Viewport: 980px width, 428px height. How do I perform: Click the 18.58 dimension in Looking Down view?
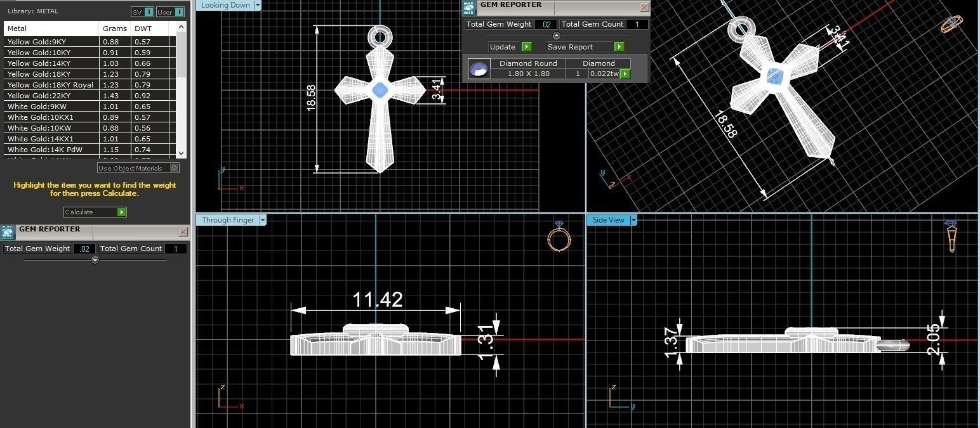311,98
